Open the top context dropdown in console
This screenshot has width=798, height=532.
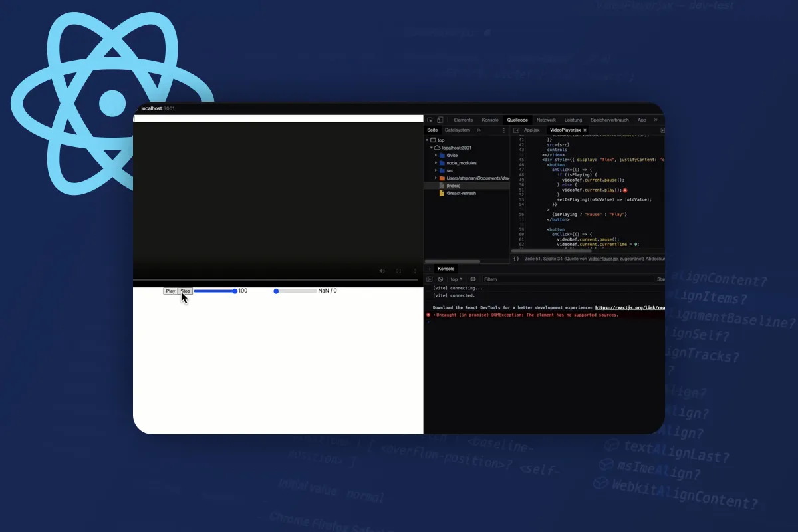point(456,279)
